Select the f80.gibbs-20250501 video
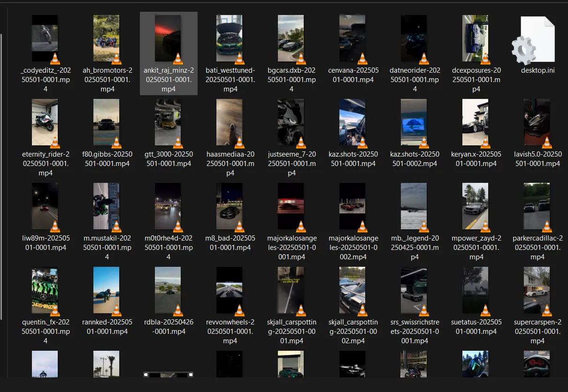 click(x=107, y=122)
